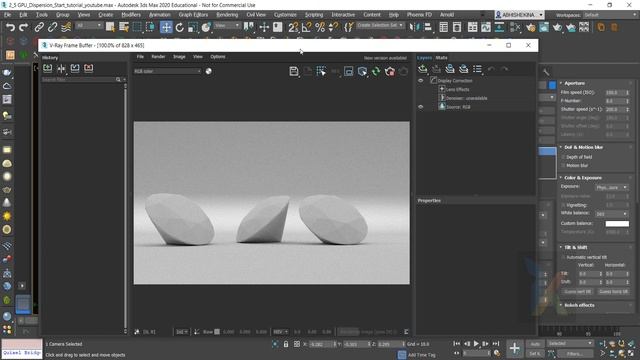Click the Custom balance white swatch
This screenshot has width=640, height=360.
[x=617, y=223]
